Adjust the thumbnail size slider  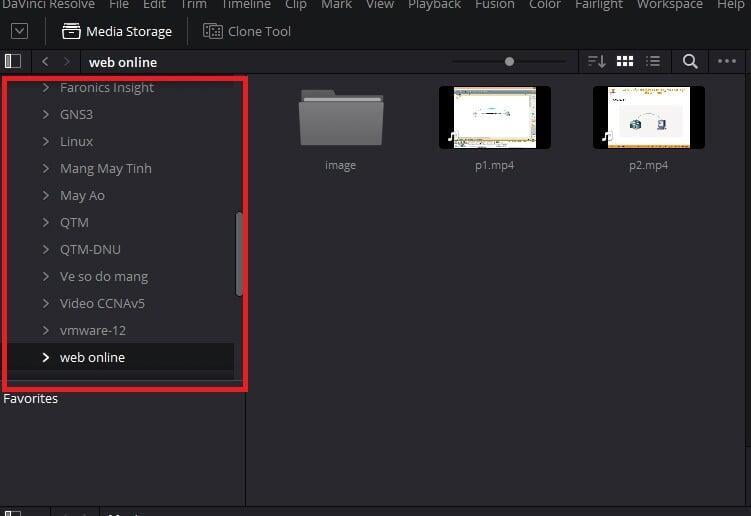tap(509, 61)
